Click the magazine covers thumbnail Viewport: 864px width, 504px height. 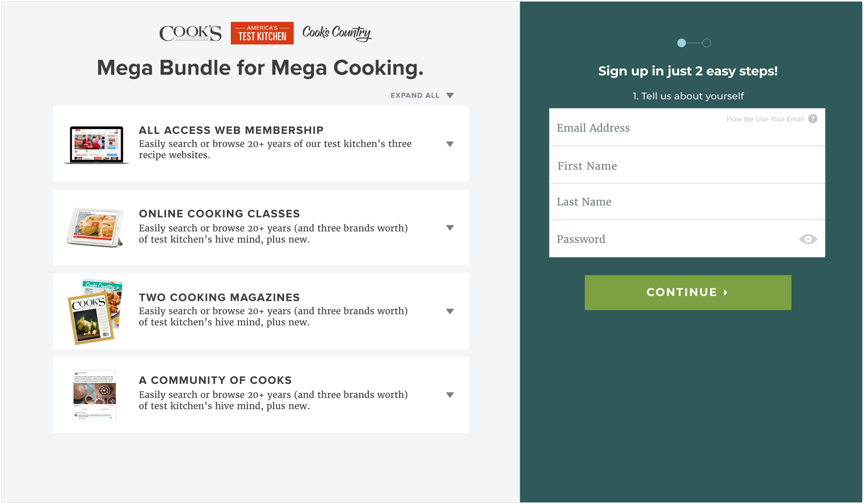[95, 312]
